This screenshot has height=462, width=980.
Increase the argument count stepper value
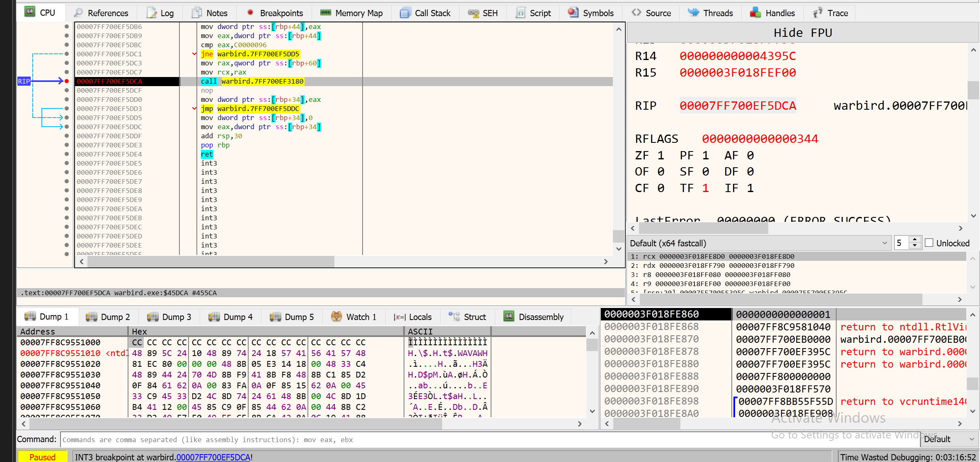[x=915, y=240]
